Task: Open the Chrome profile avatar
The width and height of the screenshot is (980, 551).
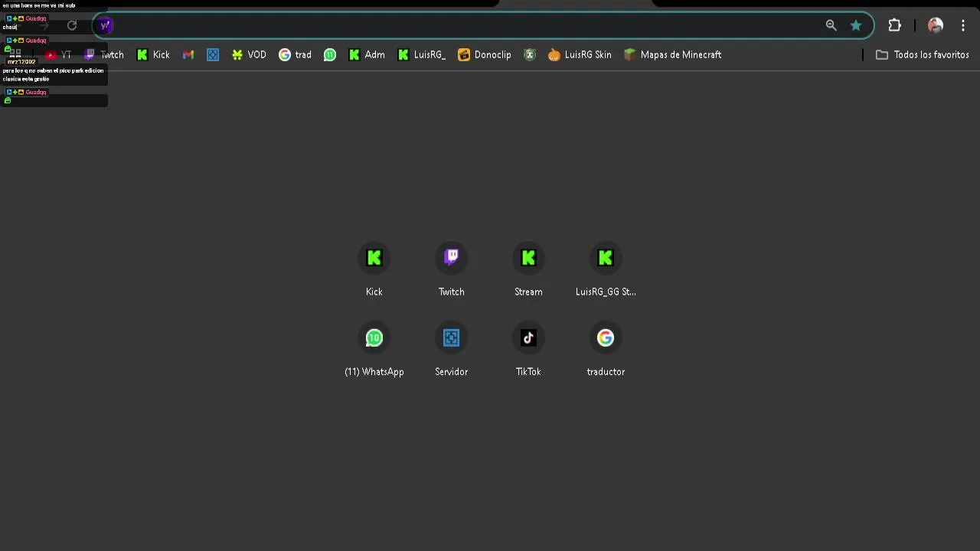Action: (x=935, y=25)
